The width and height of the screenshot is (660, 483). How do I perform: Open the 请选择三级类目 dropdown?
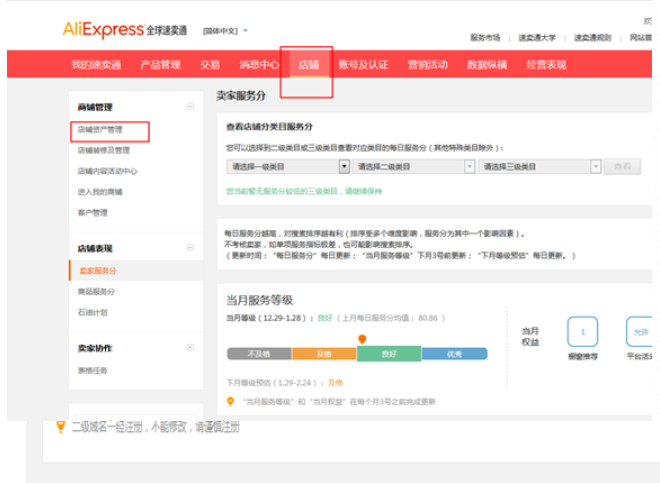click(x=540, y=167)
